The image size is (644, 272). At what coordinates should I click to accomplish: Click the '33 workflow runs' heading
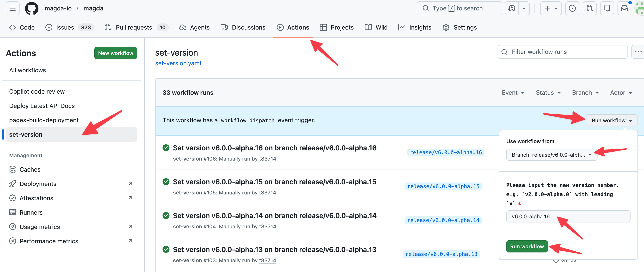[188, 93]
